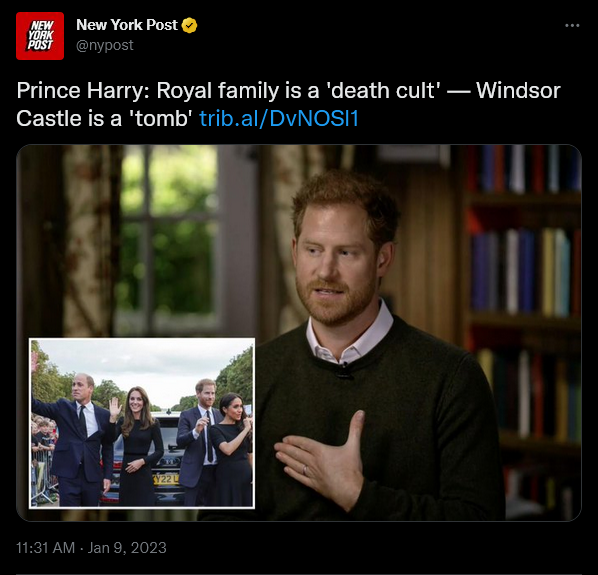Click the waving man in navy suit
Viewport: 598px width, 575px height.
pyautogui.click(x=80, y=438)
